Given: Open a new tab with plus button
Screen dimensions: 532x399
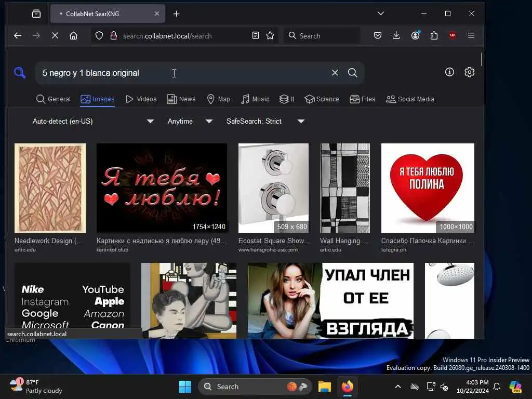Looking at the screenshot, I should tap(177, 14).
